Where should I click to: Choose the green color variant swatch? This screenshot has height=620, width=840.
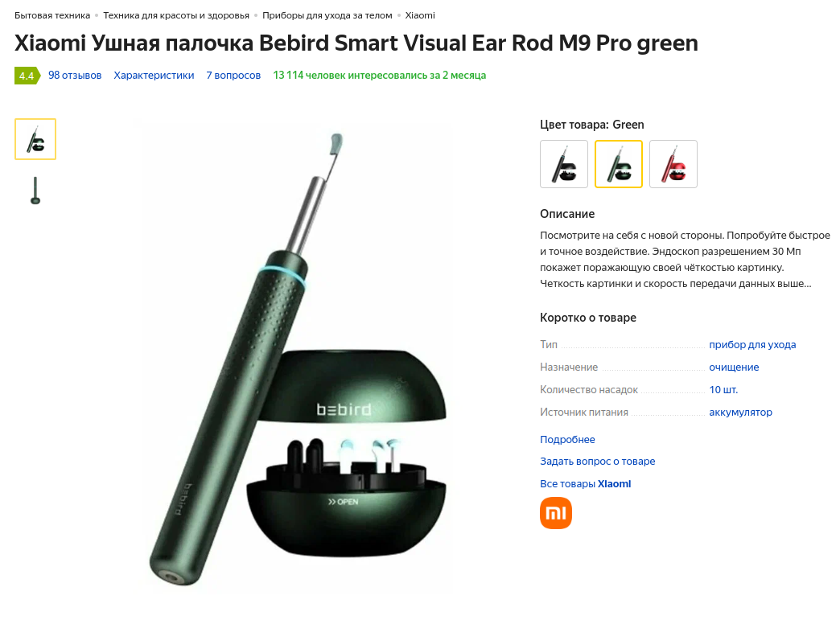point(619,164)
